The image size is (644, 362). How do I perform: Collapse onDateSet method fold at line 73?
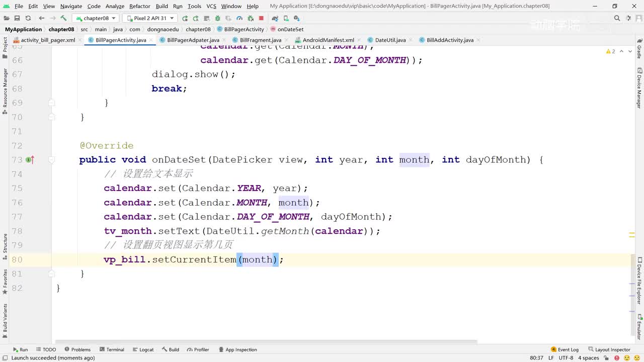pos(52,160)
